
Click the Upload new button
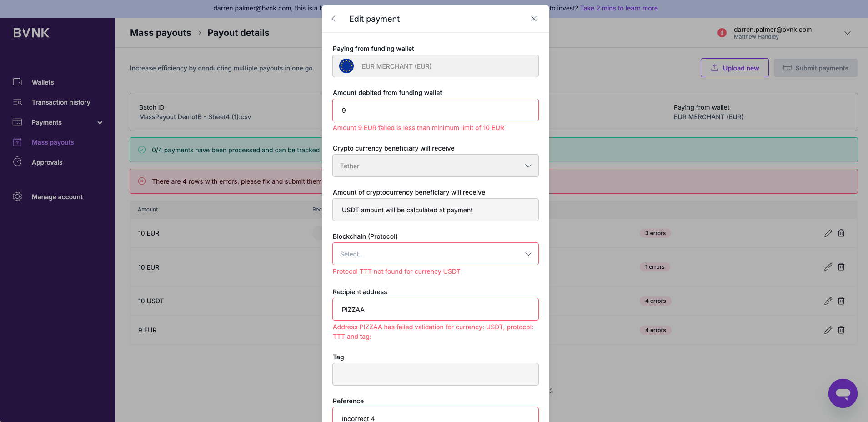pyautogui.click(x=735, y=68)
